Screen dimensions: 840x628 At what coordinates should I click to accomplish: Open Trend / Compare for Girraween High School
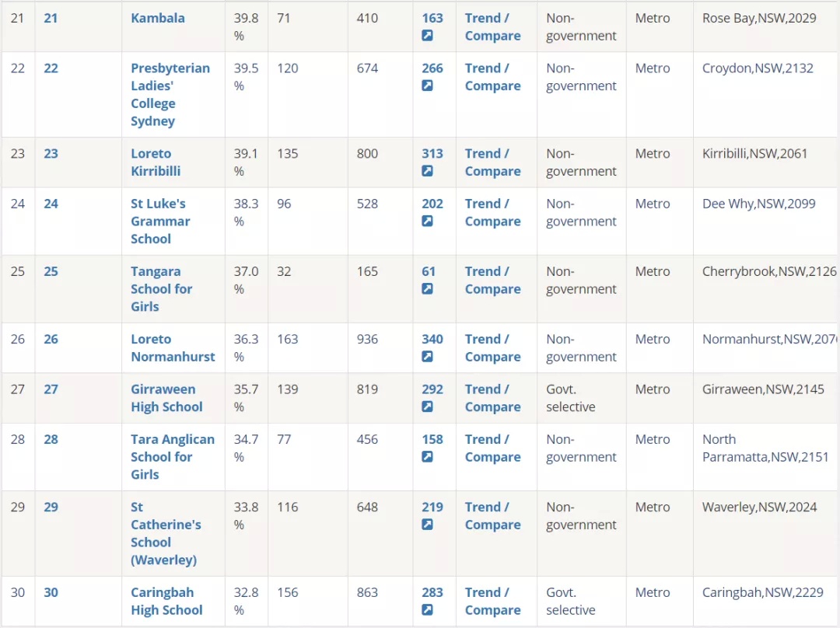click(492, 398)
